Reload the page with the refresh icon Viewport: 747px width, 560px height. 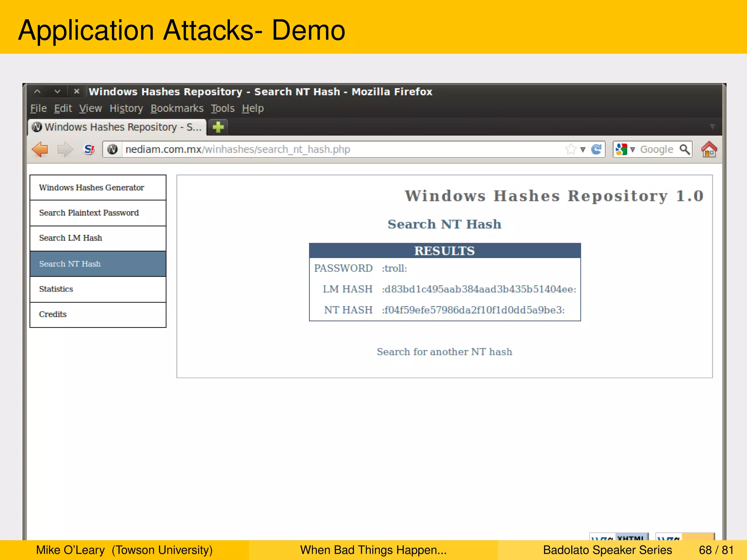coord(596,149)
